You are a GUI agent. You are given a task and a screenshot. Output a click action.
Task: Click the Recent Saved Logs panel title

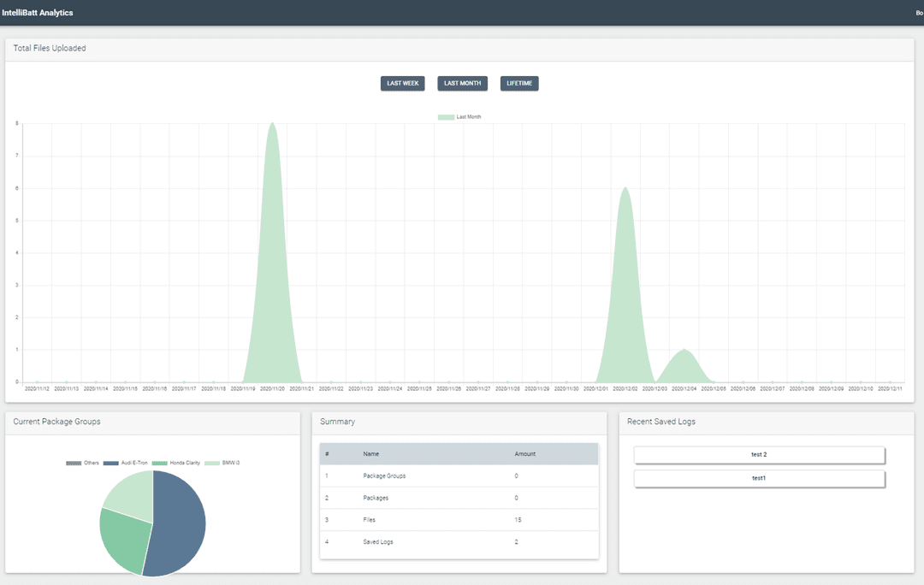point(661,422)
